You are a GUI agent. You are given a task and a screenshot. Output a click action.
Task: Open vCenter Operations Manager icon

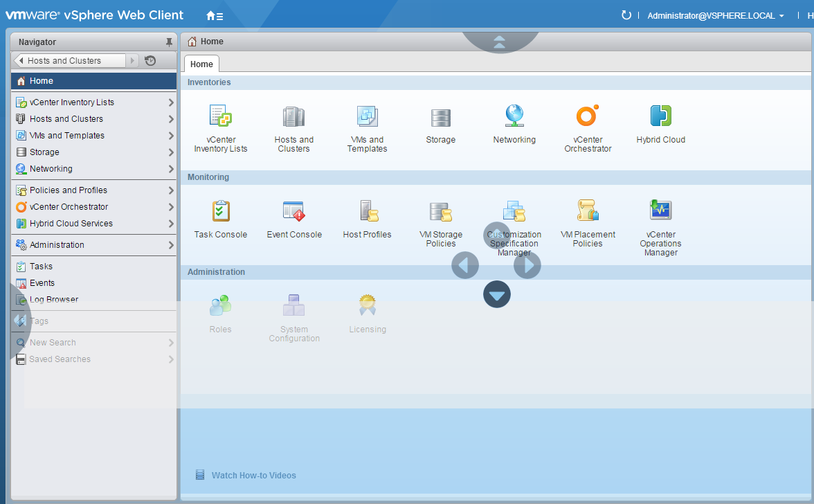tap(660, 210)
